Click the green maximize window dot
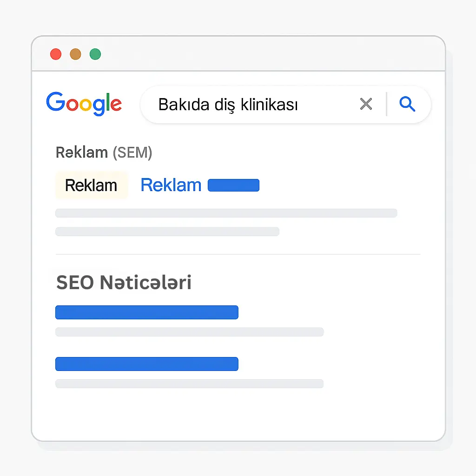476x476 pixels. click(95, 54)
